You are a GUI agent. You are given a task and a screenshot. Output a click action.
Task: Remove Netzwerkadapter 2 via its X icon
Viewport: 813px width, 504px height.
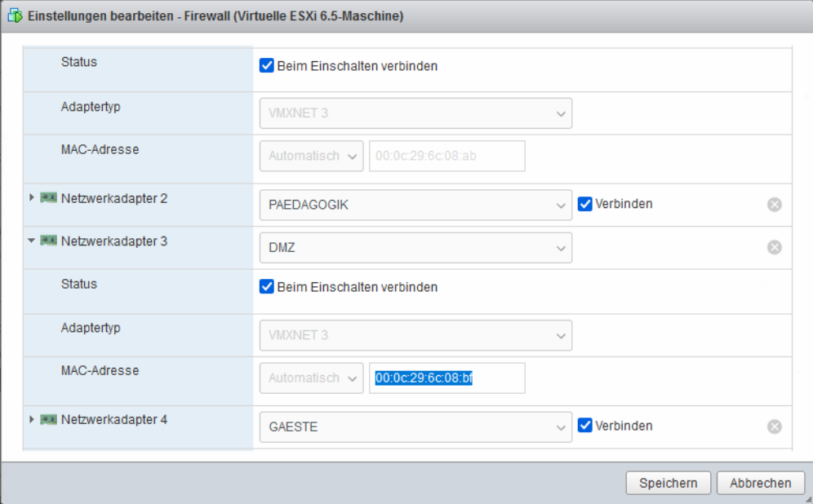pyautogui.click(x=774, y=205)
